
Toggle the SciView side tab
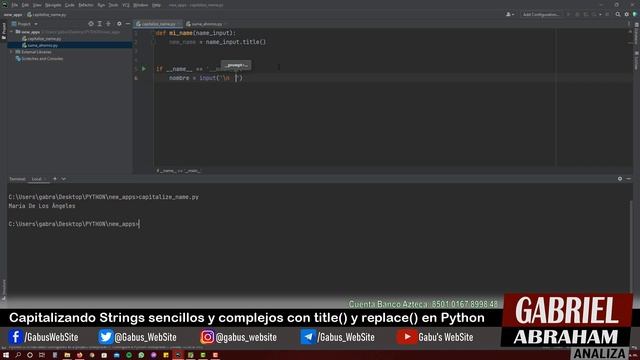point(636,60)
